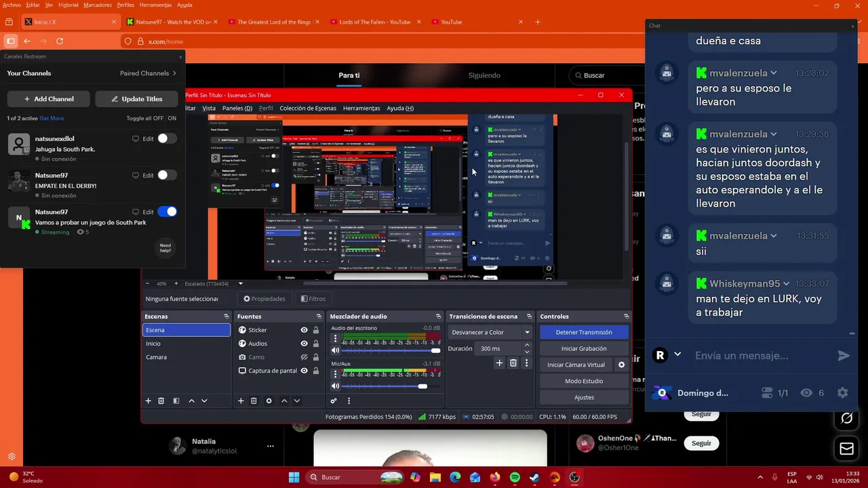The height and width of the screenshot is (488, 868).
Task: Open Firefox sidebar settings gear bottom-left
Action: tap(12, 457)
